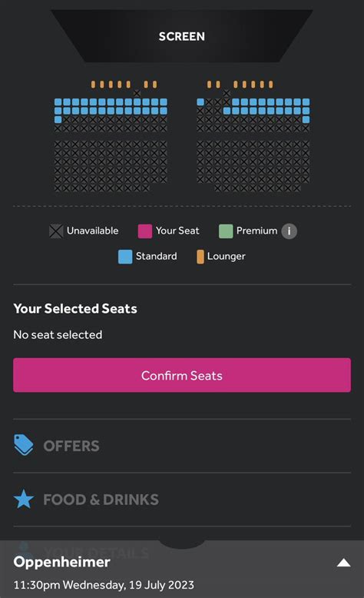The height and width of the screenshot is (598, 364).
Task: Tap the blue Standard legend swatch
Action: coord(125,257)
